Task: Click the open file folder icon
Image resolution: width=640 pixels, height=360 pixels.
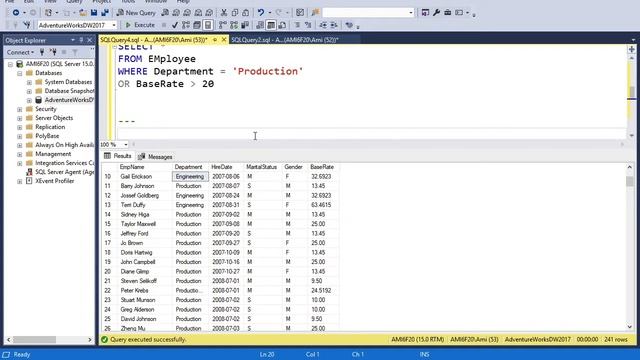Action: pyautogui.click(x=83, y=13)
